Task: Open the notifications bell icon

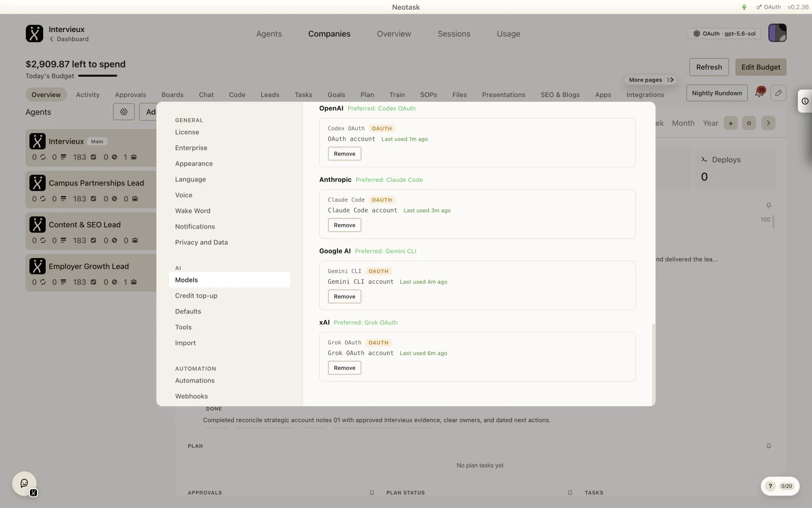Action: click(759, 93)
